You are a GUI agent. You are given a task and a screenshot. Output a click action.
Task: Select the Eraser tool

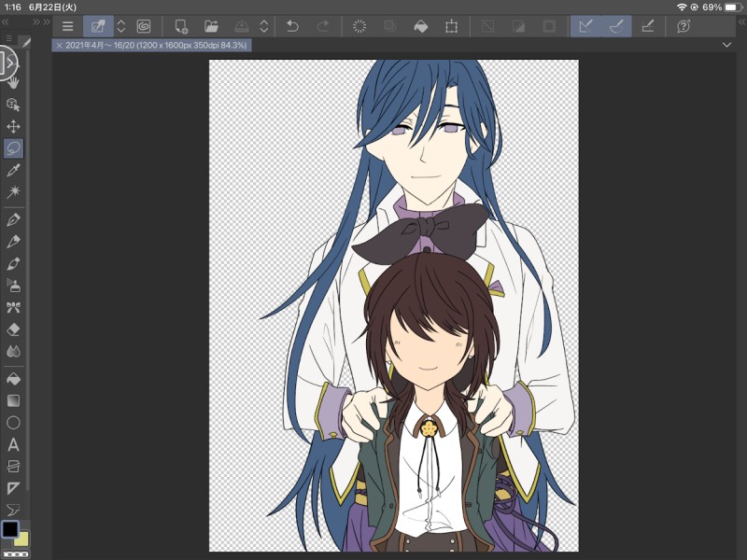click(13, 329)
